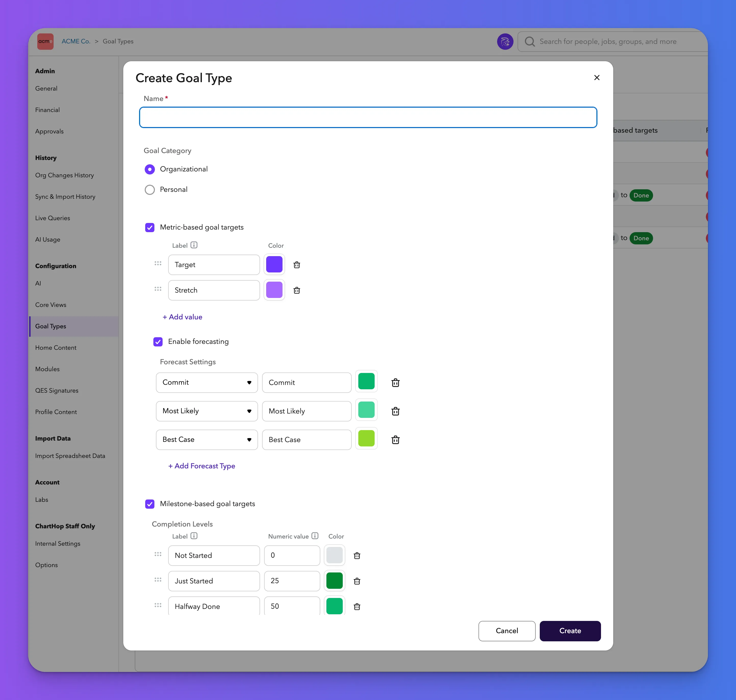
Task: Click the drag handle beside Stretch
Action: [158, 289]
